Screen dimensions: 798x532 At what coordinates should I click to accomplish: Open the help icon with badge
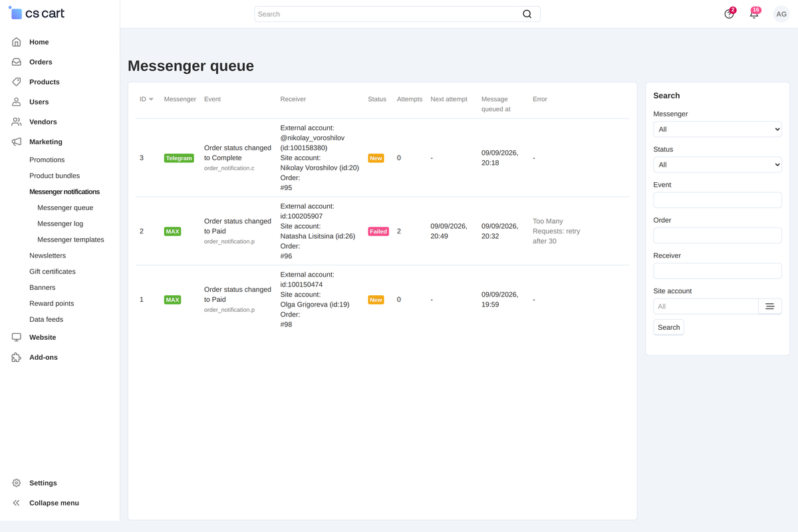[730, 13]
